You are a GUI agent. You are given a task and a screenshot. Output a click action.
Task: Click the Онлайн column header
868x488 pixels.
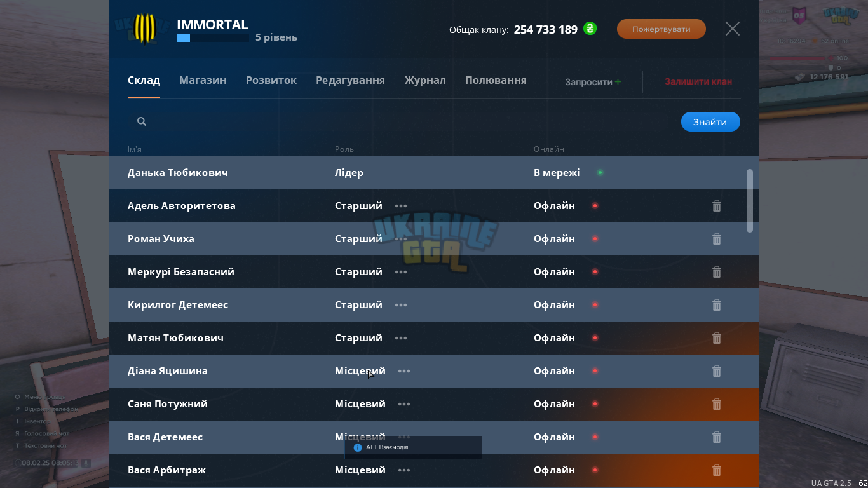[549, 149]
